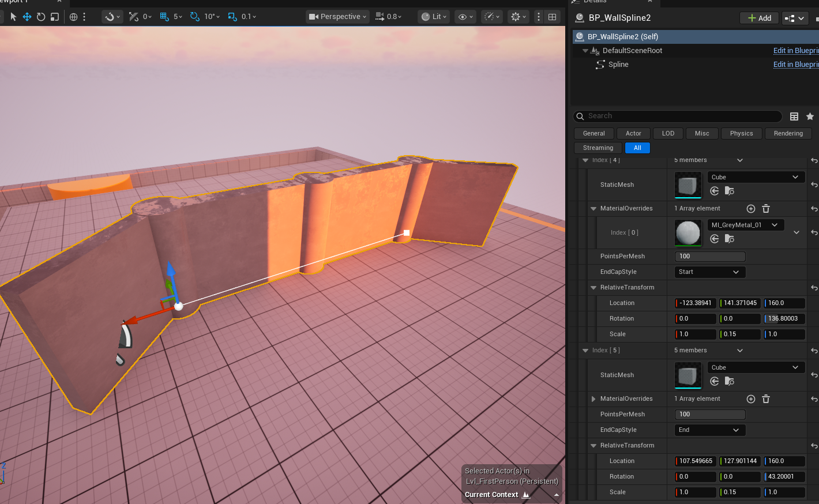Open the Lit view mode menu
This screenshot has width=819, height=504.
pos(434,17)
